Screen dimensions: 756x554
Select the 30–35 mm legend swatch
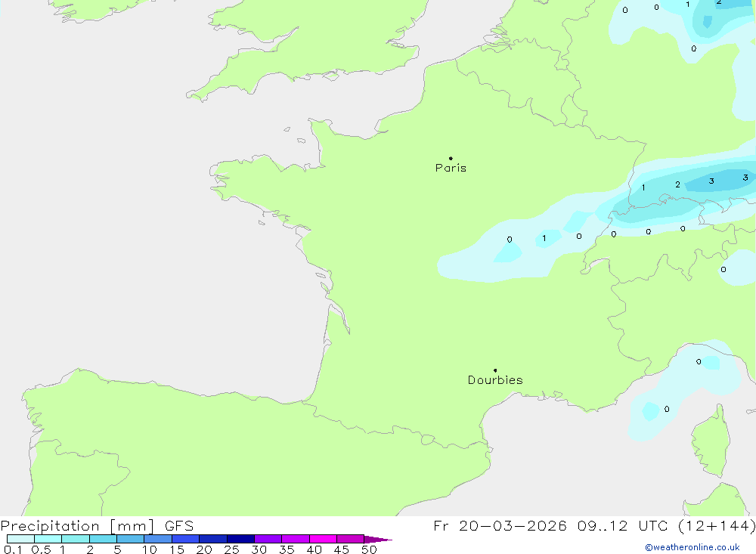268,539
